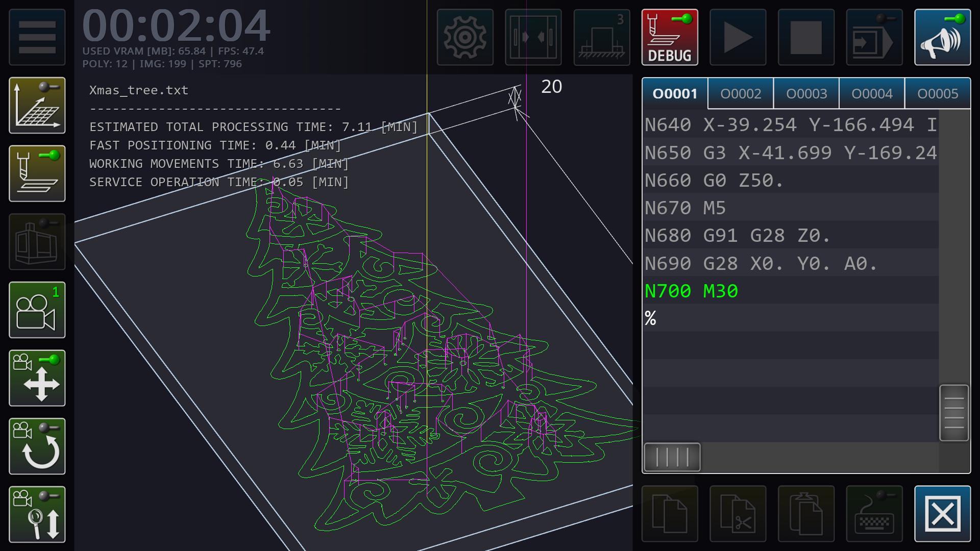Select camera view preset 1
This screenshot has height=551, width=980.
click(x=37, y=310)
